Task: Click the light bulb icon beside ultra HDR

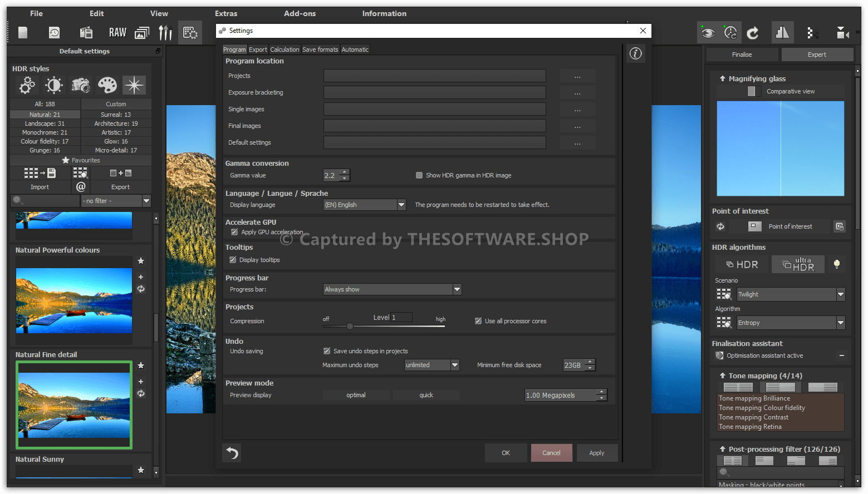Action: click(x=836, y=264)
